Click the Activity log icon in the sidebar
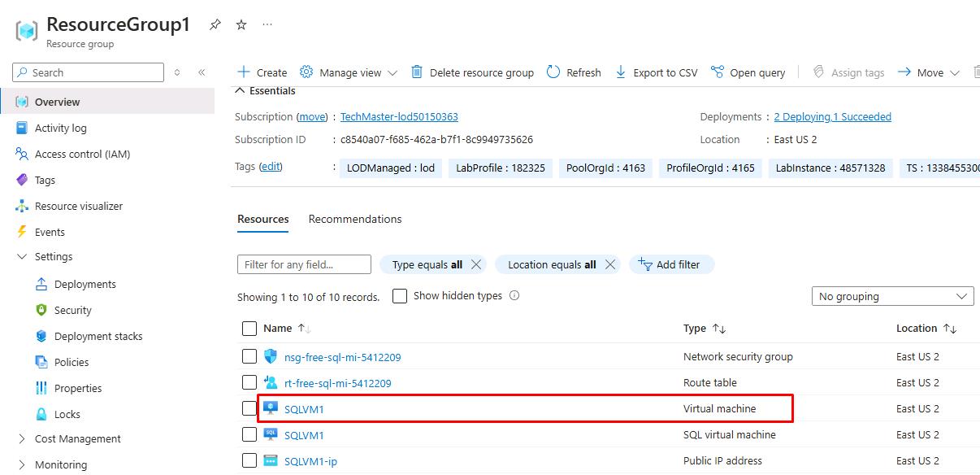Screen dimensions: 980x475 [x=22, y=128]
